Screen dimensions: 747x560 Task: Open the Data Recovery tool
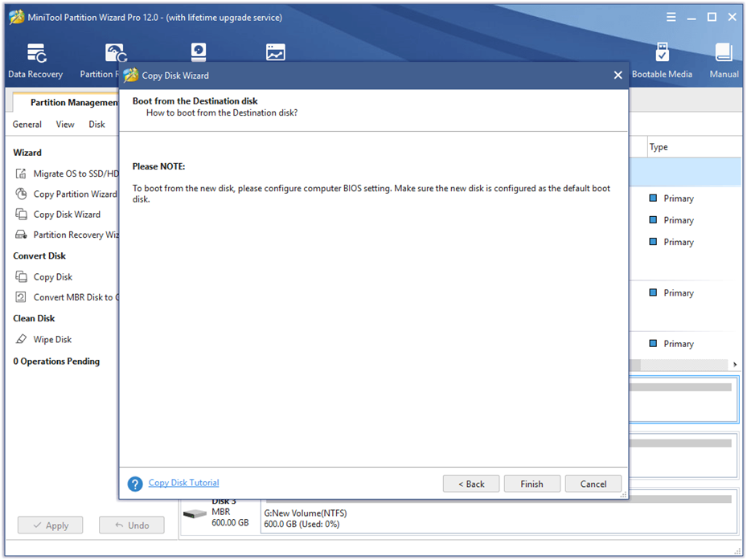tap(35, 60)
